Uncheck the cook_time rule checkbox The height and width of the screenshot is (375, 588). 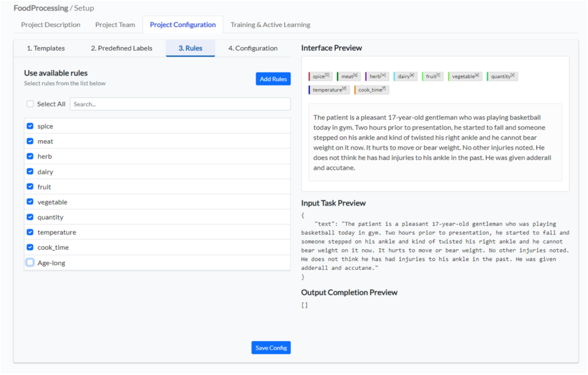[30, 247]
